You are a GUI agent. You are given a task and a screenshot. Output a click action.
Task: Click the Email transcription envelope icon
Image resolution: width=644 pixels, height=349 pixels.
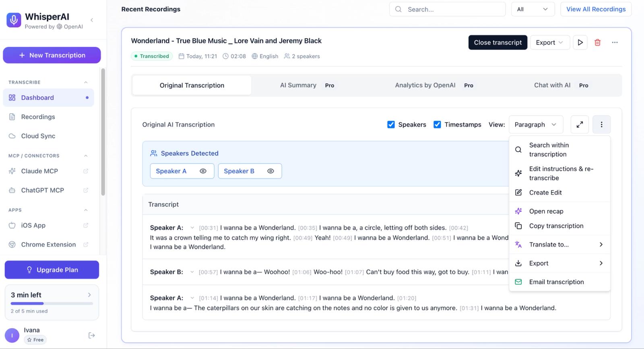pyautogui.click(x=518, y=282)
